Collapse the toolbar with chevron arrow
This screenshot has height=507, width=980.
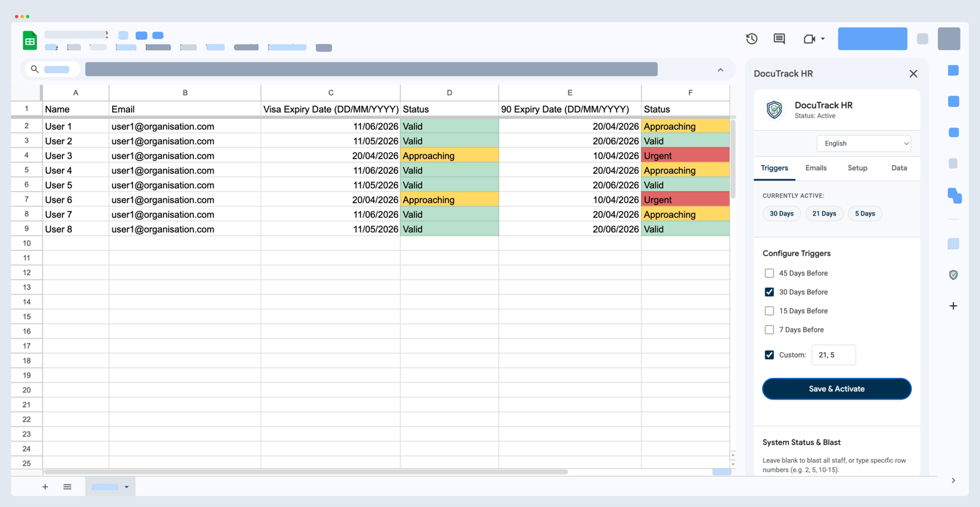720,70
